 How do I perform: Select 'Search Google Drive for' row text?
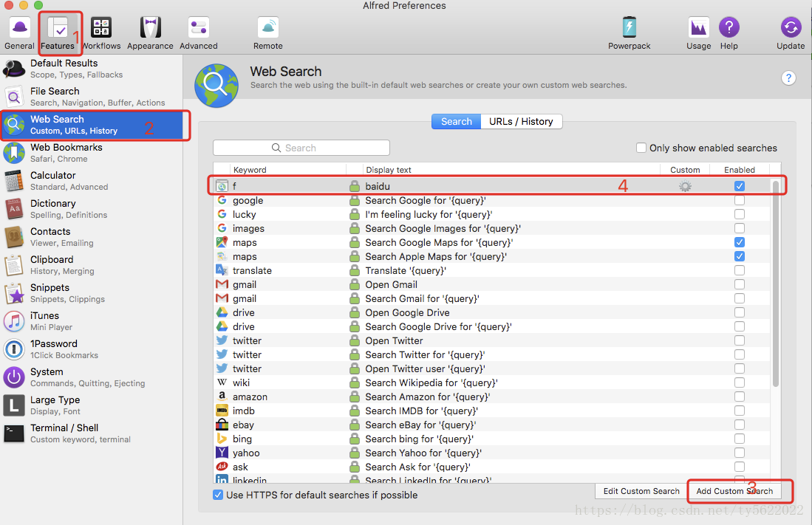(x=438, y=326)
